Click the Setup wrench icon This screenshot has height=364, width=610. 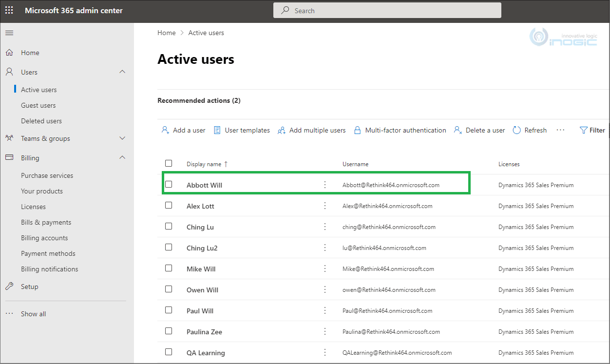(9, 287)
